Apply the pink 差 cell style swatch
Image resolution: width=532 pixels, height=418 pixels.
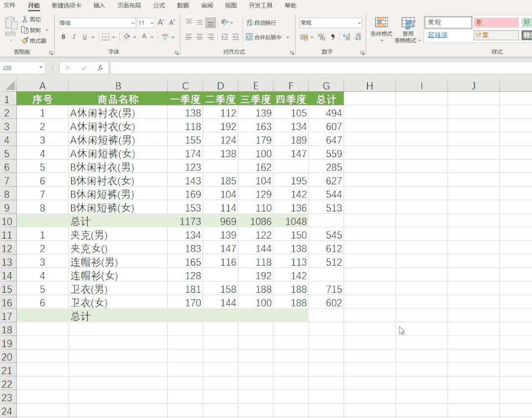[495, 23]
